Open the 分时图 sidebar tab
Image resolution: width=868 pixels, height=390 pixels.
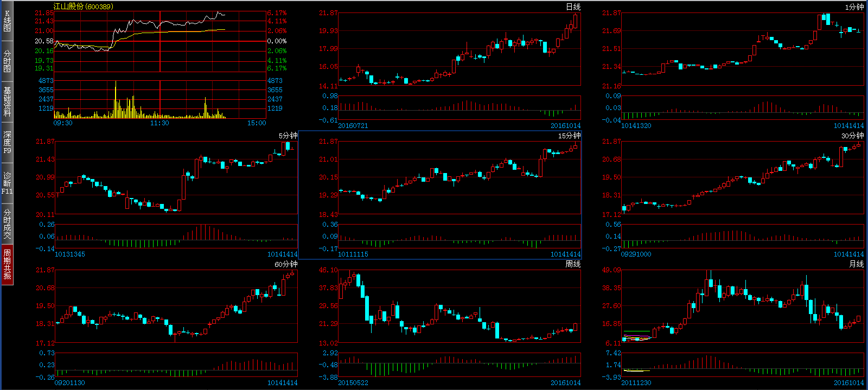(x=7, y=61)
